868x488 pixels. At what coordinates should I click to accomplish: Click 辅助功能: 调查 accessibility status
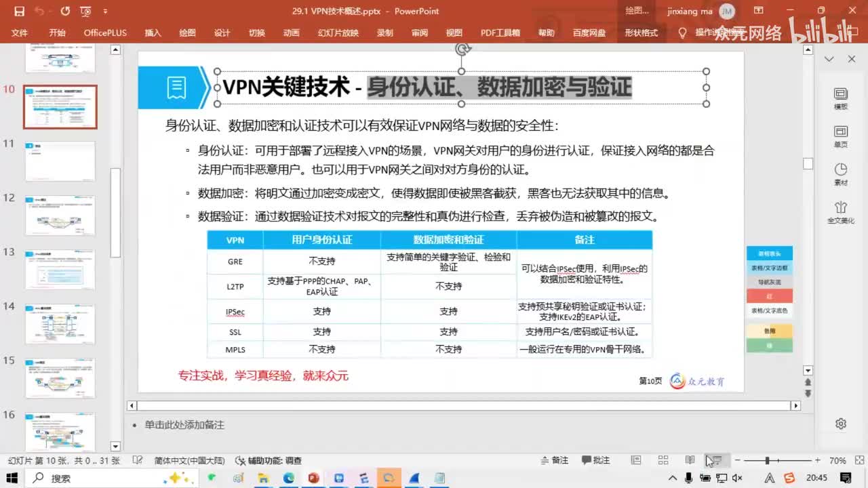tap(269, 460)
